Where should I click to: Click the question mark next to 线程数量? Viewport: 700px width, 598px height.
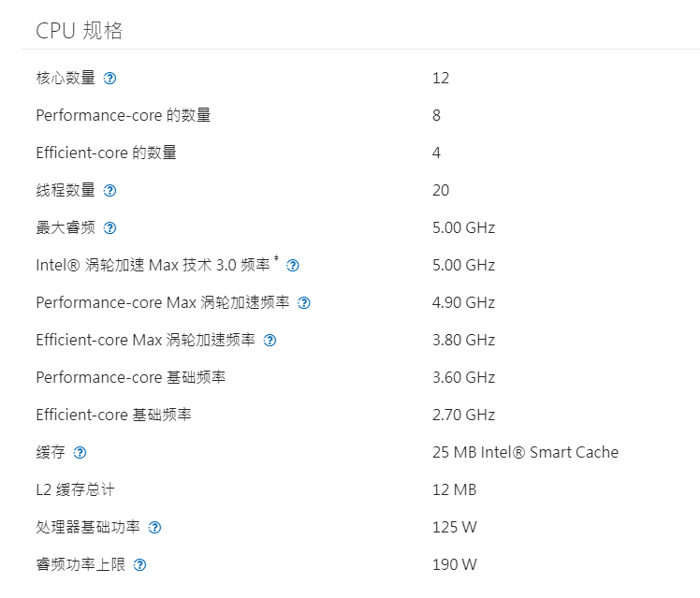(x=109, y=191)
